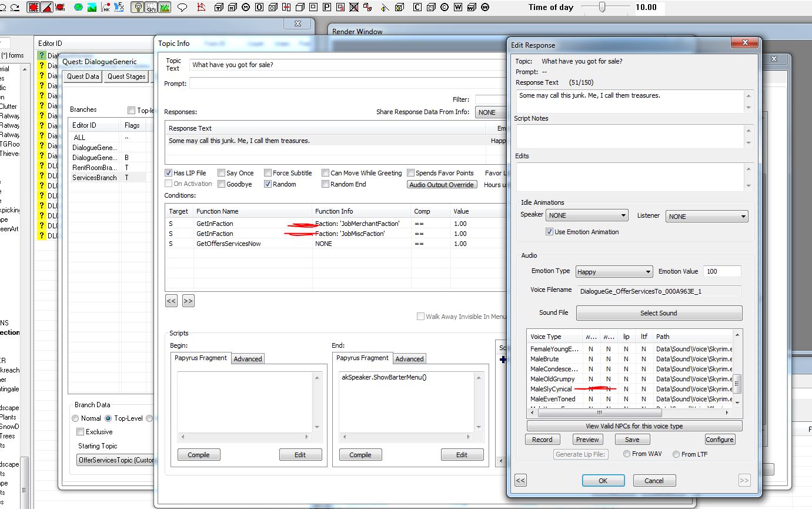This screenshot has height=509, width=812.
Task: Click the Audio Output Override button
Action: (x=442, y=185)
